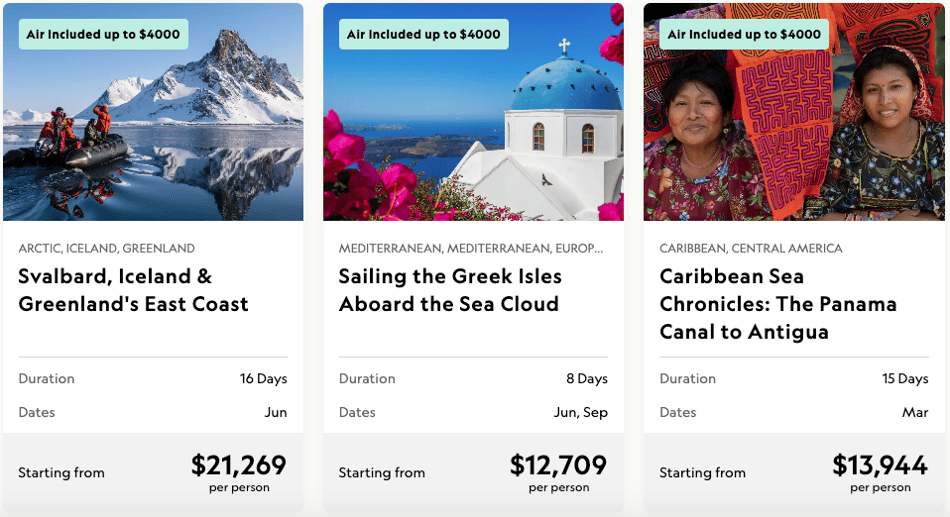Screen dimensions: 950x517
Task: Select Air Included badge on Caribbean card
Action: pos(744,34)
